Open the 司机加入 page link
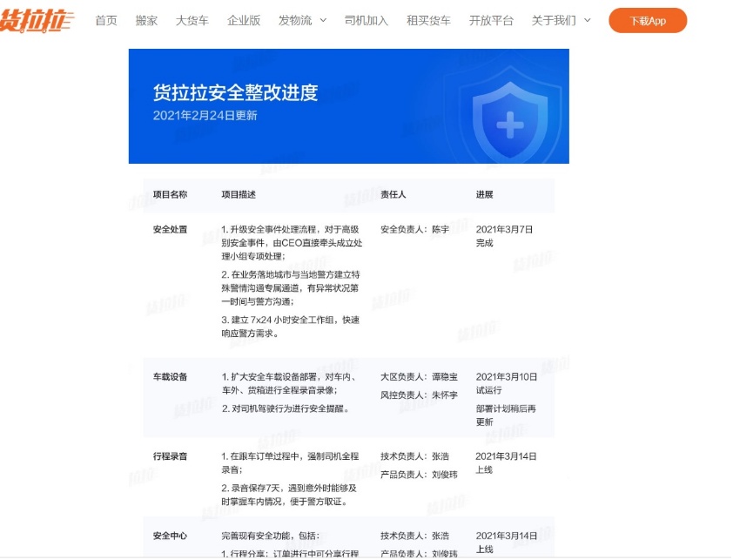 366,20
